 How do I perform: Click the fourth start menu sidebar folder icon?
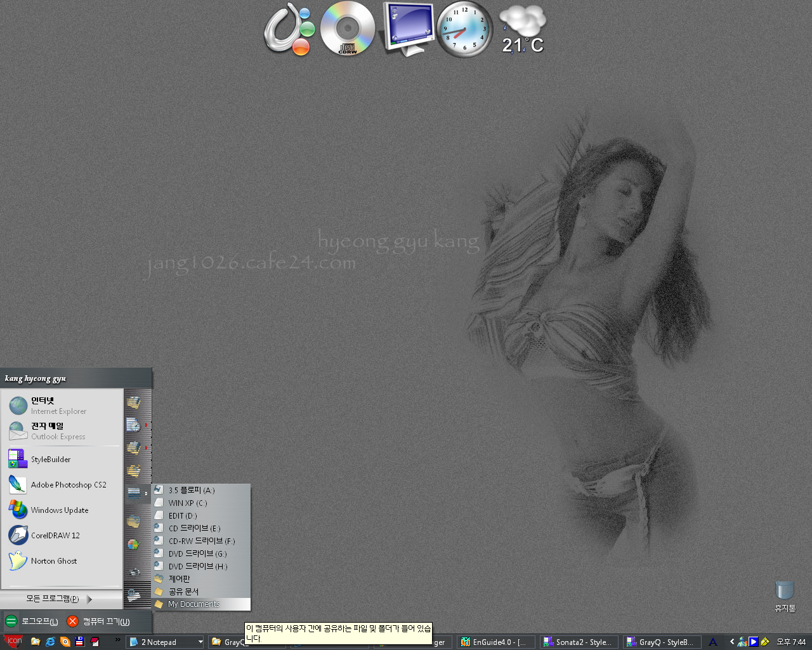[x=133, y=470]
